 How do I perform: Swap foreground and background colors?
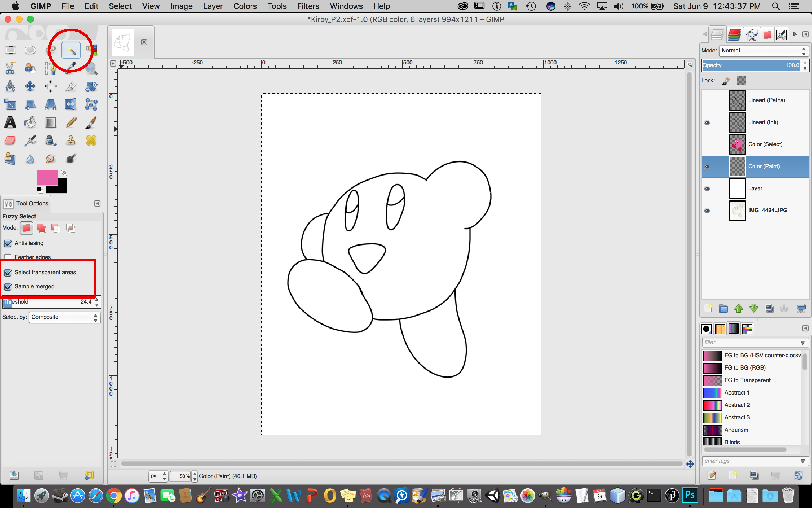(x=64, y=173)
